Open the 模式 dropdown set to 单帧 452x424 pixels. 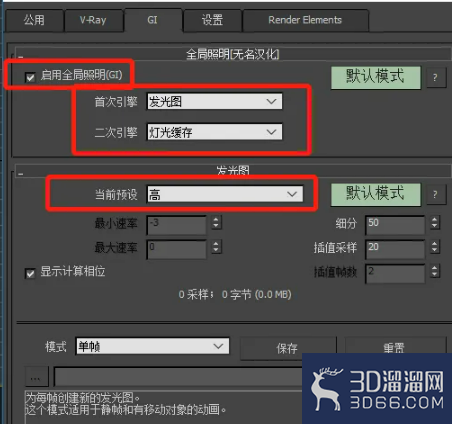tap(152, 346)
